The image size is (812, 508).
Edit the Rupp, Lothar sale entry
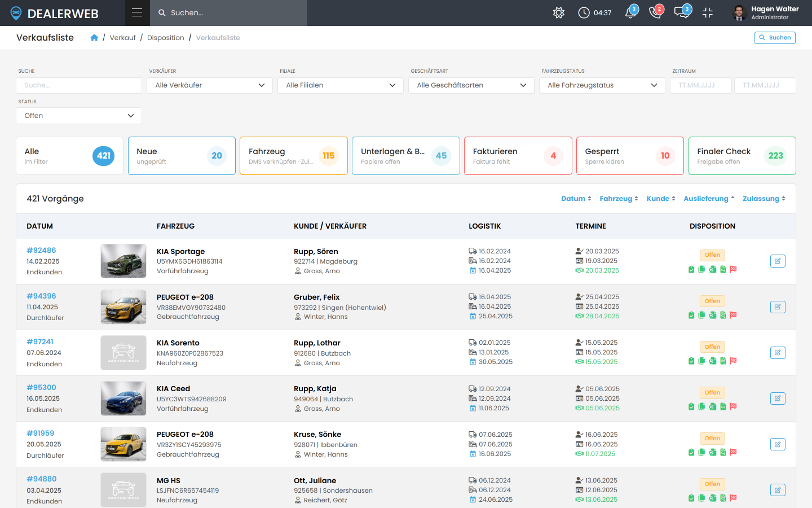click(x=778, y=353)
